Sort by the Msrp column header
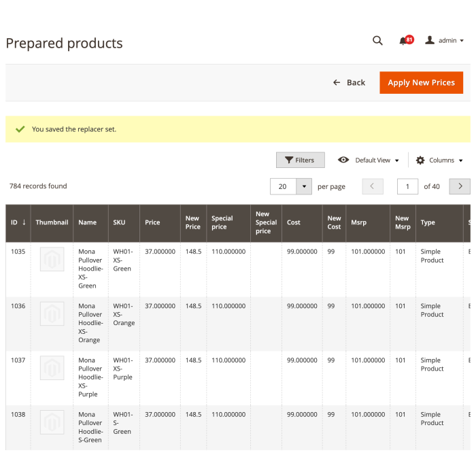Screen dimensions: 476x476 tap(368, 222)
